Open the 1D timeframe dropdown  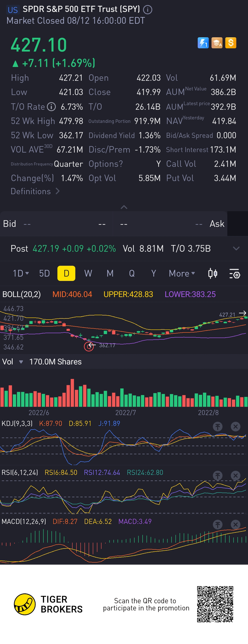(21, 273)
